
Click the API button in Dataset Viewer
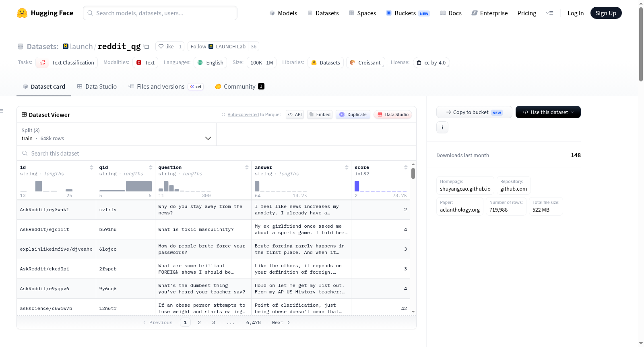tap(295, 114)
